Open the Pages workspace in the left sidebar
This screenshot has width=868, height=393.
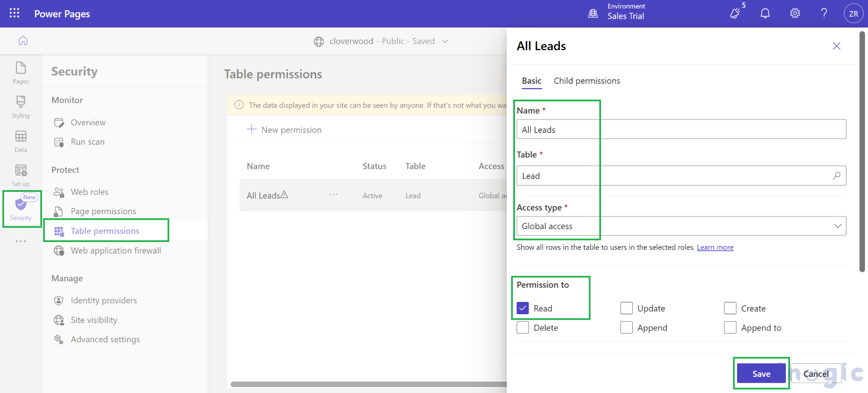[20, 72]
